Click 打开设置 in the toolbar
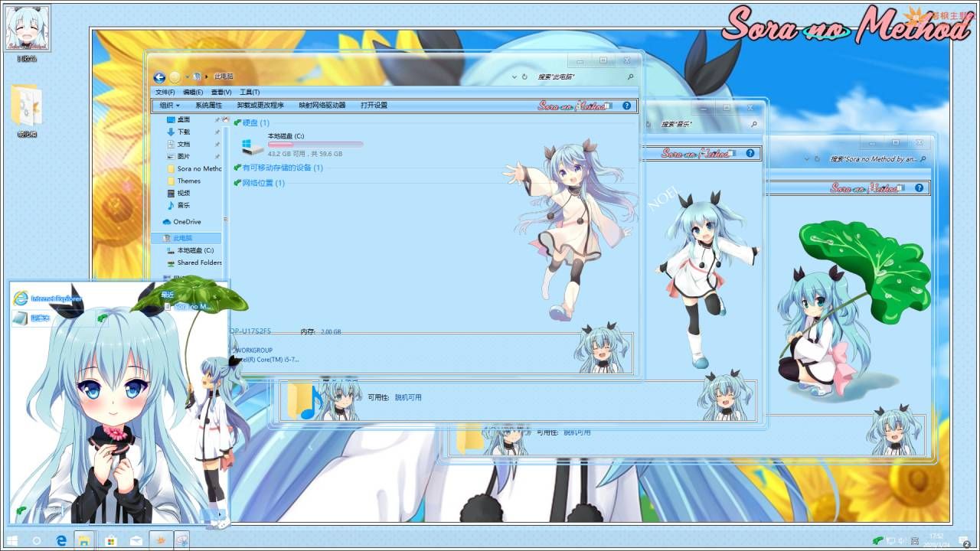Screen dimensions: 980x551 (x=374, y=106)
